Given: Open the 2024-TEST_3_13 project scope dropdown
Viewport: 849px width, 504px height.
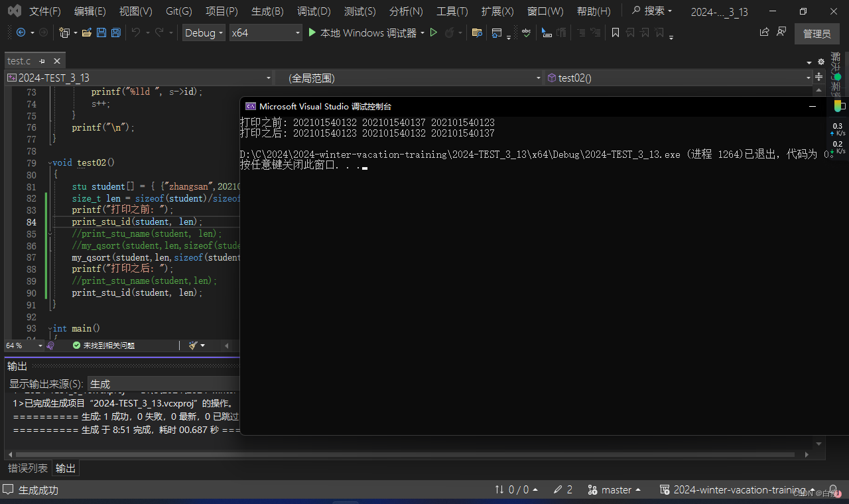Looking at the screenshot, I should [x=139, y=78].
